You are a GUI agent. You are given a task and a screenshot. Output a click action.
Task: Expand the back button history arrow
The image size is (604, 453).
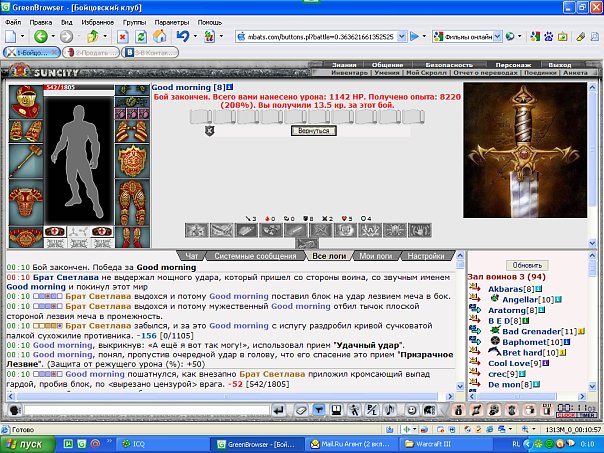(x=53, y=37)
